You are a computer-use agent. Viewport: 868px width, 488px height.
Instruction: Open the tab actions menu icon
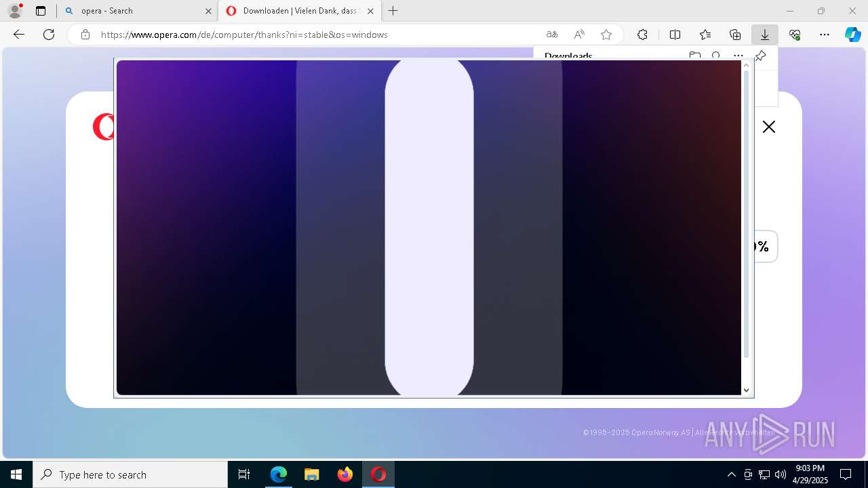[41, 11]
